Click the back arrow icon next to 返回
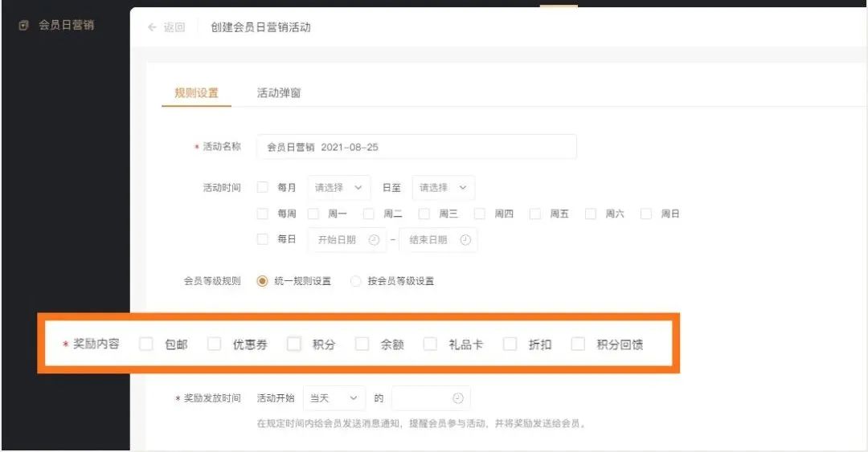Image resolution: width=868 pixels, height=452 pixels. tap(152, 27)
